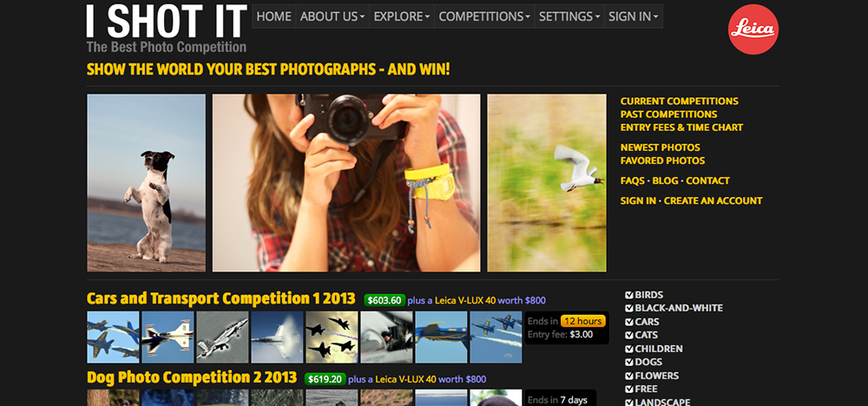Open the grey background fighter jet thumbnail
868x406 pixels.
pos(222,337)
